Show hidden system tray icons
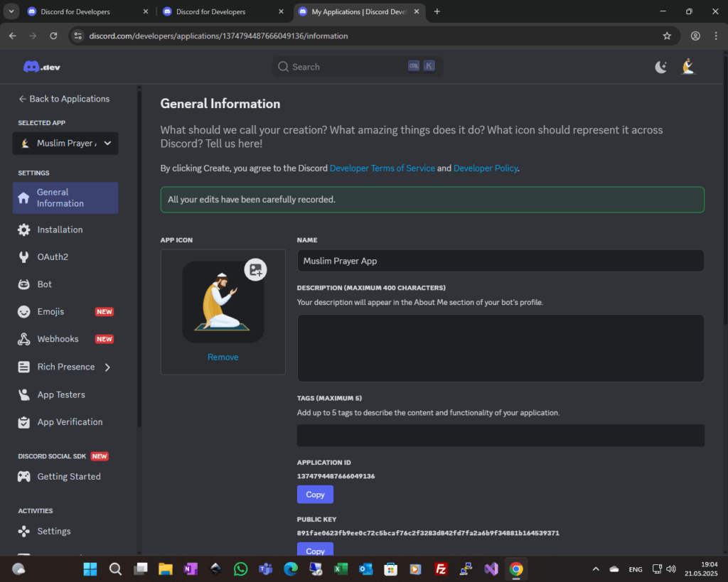Viewport: 728px width, 582px height. pyautogui.click(x=596, y=569)
